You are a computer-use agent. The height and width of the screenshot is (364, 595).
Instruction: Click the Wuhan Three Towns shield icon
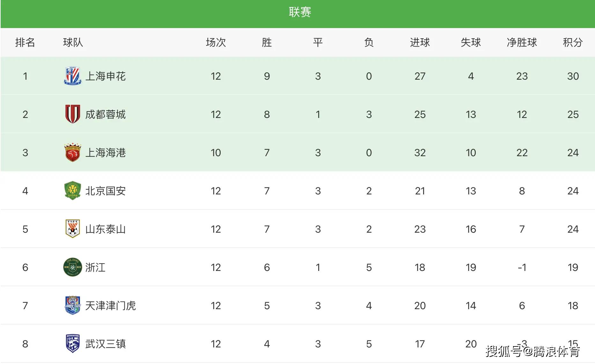click(x=73, y=344)
